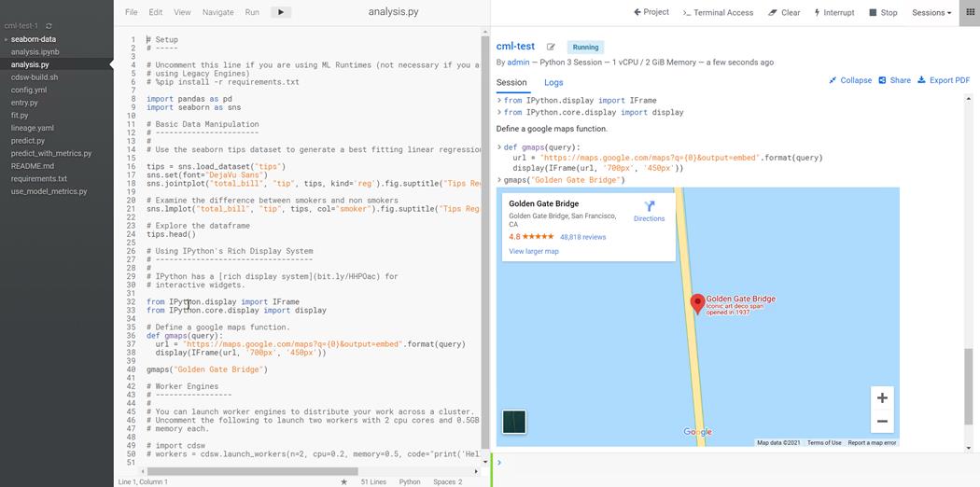The height and width of the screenshot is (487, 980).
Task: Open the app grid icon at top right
Action: click(970, 12)
